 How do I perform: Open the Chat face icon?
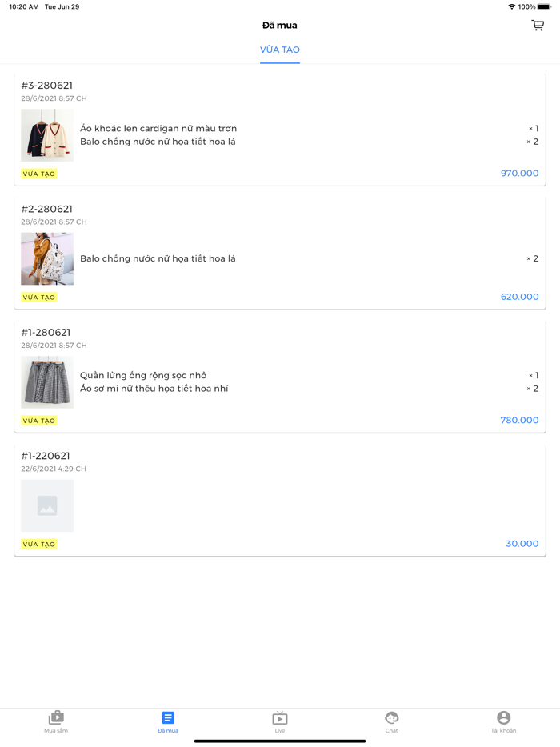click(x=391, y=717)
